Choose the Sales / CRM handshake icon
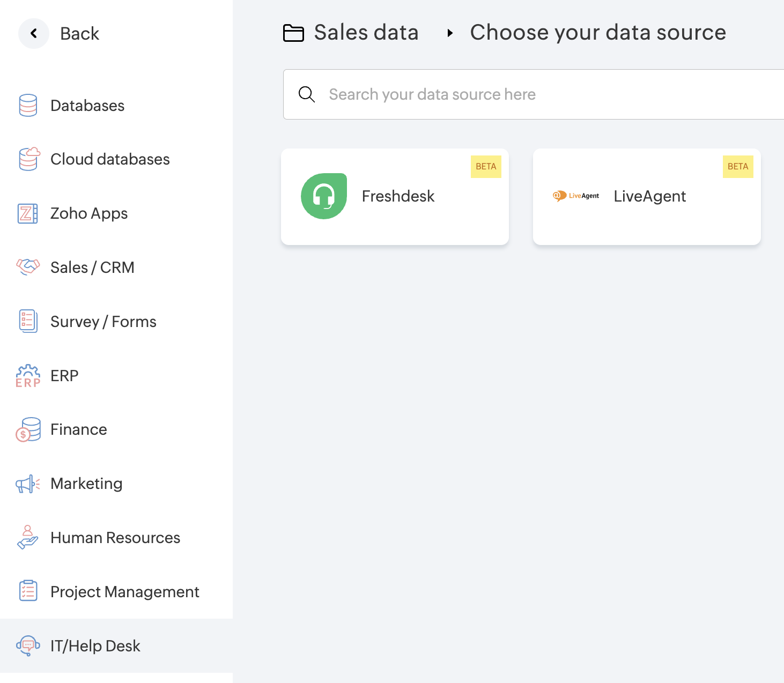 pos(28,266)
